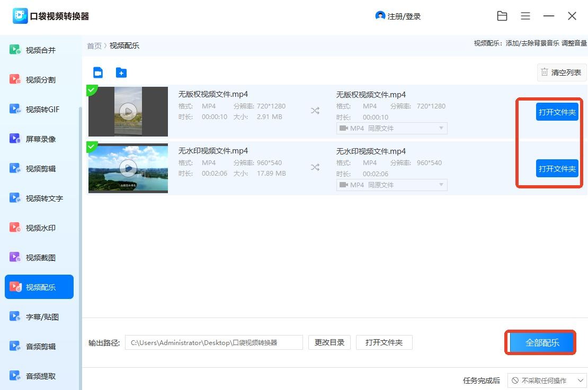Expand output format dropdown for 无水印视频文件.mp4

[391, 185]
